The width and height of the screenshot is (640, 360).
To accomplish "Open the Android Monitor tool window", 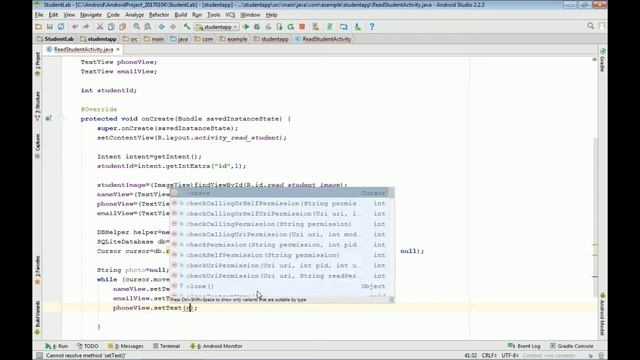I will tap(216, 346).
